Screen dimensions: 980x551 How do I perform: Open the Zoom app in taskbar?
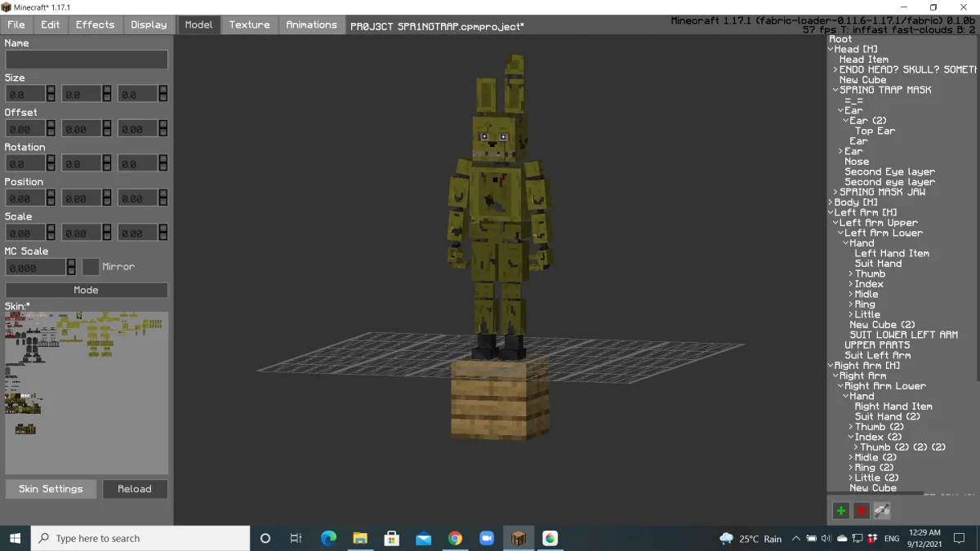487,538
